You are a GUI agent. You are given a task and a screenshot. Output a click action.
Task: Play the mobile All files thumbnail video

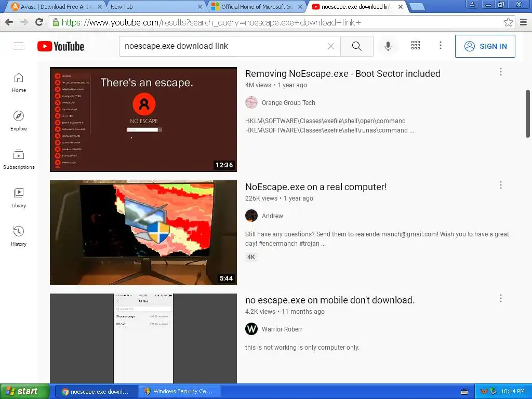pyautogui.click(x=143, y=338)
